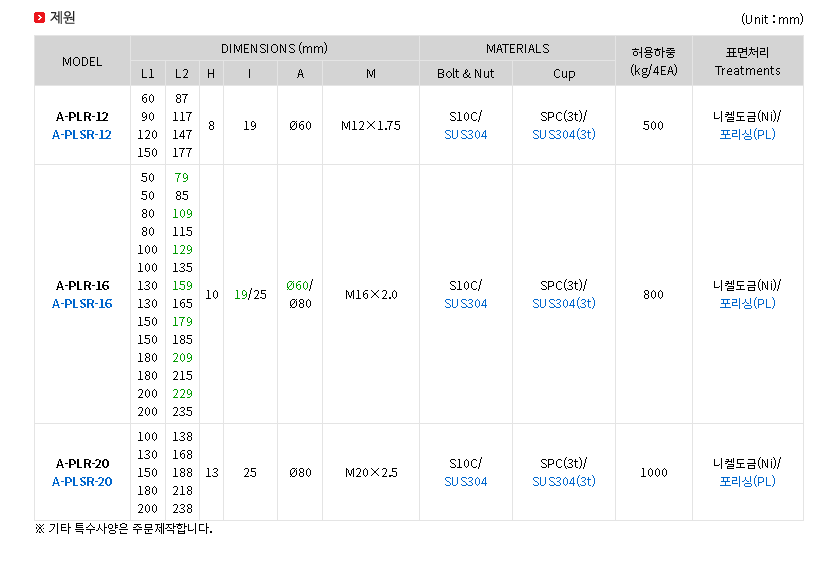Click the blue A-PLSR-16 model name
Viewport: 829px width, 563px height.
(x=82, y=303)
